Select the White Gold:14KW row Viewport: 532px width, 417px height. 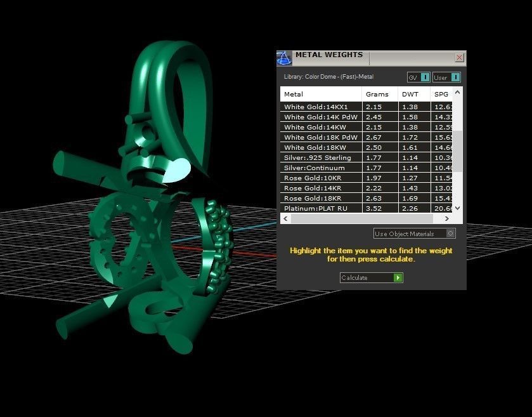coord(367,127)
